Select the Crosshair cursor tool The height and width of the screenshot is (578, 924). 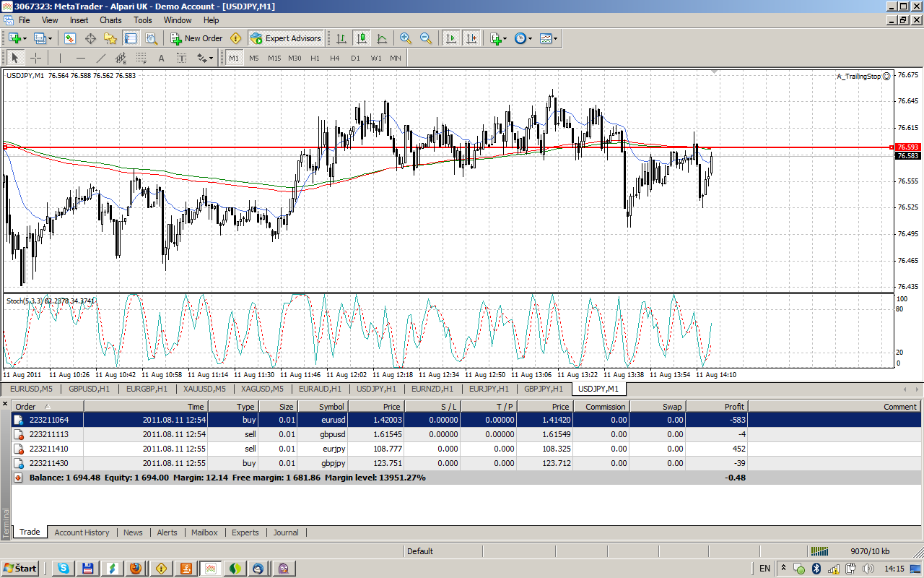point(35,58)
